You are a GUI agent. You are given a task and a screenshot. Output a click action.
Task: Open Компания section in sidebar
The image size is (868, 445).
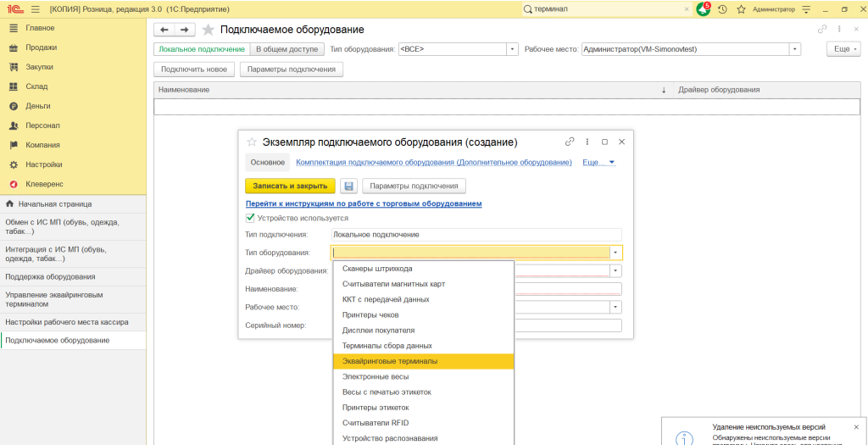(42, 145)
